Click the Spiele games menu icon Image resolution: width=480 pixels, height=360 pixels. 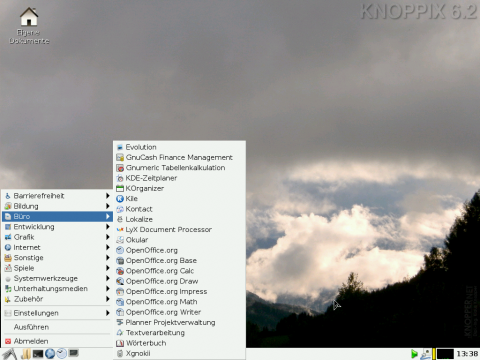tap(8, 268)
